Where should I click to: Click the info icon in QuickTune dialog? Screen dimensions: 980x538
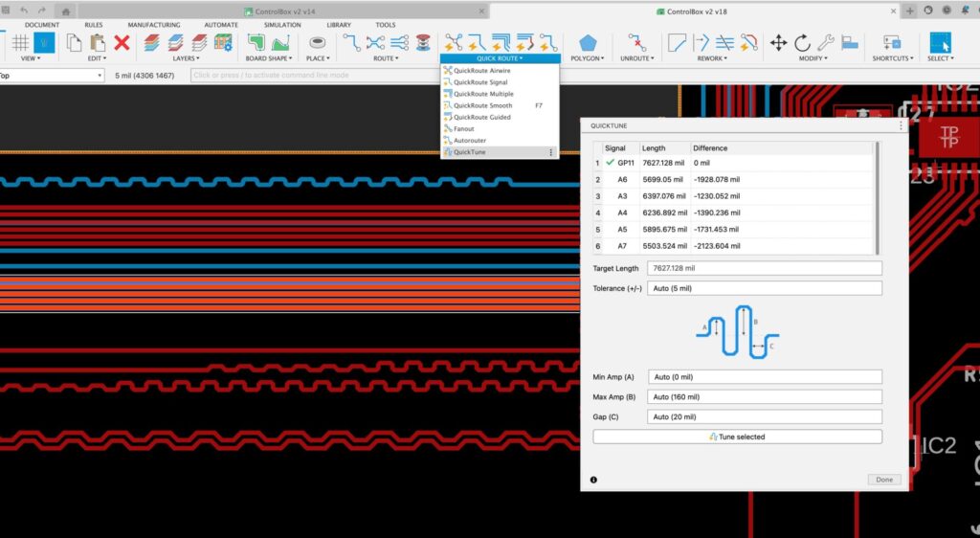[x=593, y=480]
